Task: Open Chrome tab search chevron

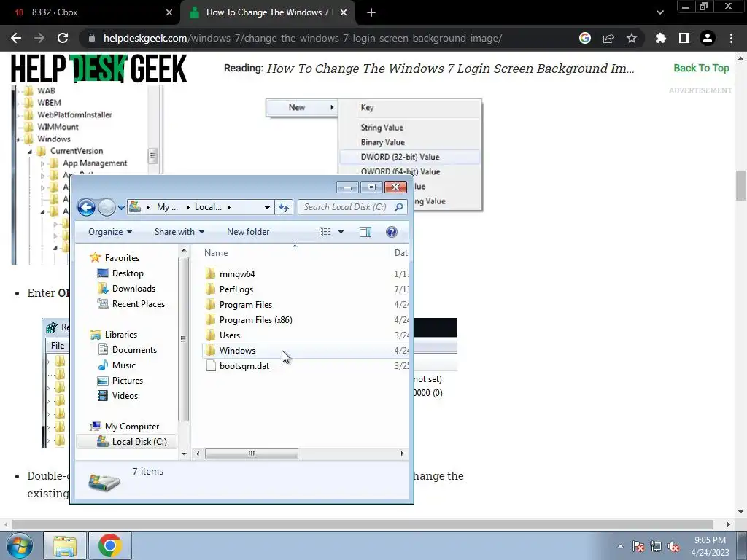Action: [x=659, y=12]
